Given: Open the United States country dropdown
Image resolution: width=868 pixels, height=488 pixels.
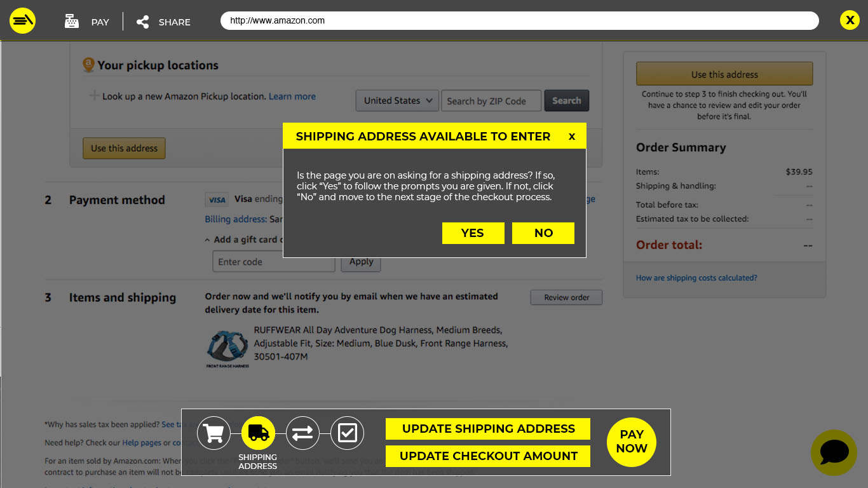Looking at the screenshot, I should (x=397, y=100).
